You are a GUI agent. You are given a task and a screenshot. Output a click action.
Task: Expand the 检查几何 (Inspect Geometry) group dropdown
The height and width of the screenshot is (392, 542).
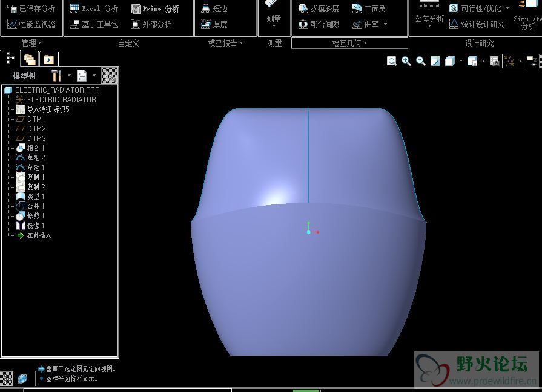tap(349, 43)
